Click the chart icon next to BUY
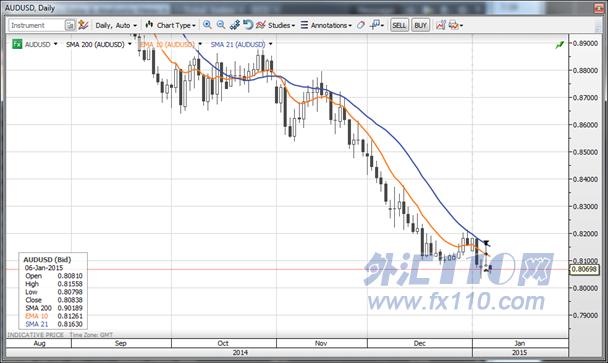 click(441, 25)
